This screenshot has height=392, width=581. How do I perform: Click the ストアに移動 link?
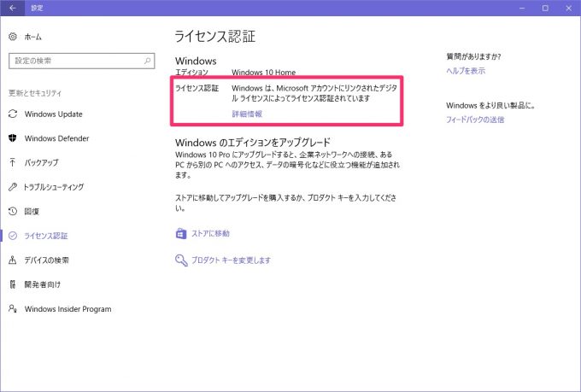click(x=210, y=233)
